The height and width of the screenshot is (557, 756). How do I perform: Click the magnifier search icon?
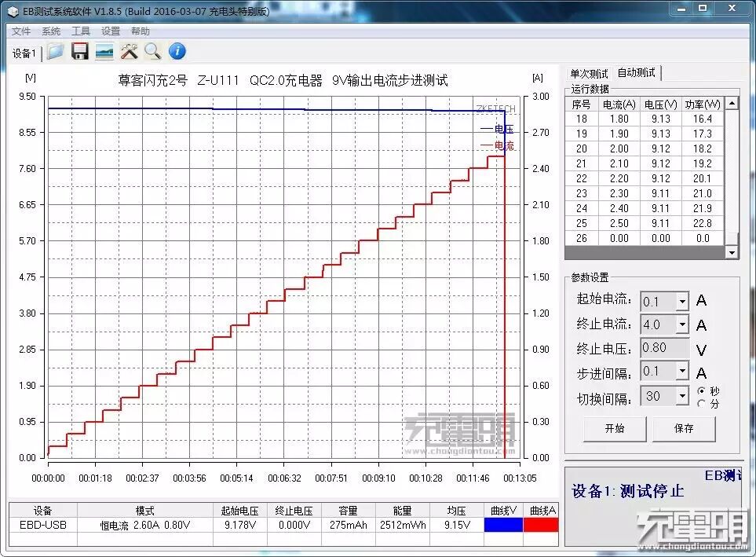point(153,51)
